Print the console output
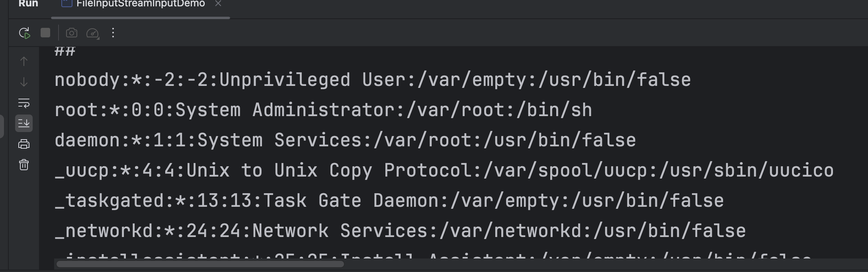Screen dimensions: 868x272 click(x=24, y=144)
